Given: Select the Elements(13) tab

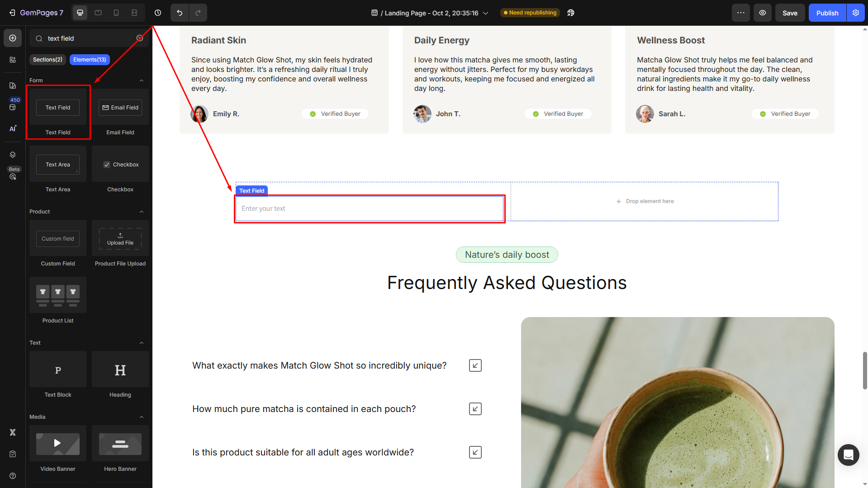Looking at the screenshot, I should point(90,60).
